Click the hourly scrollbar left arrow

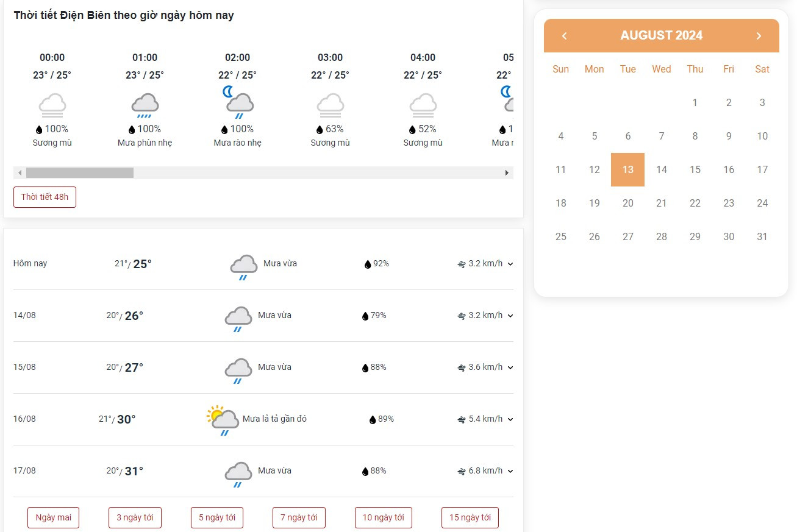coord(20,173)
